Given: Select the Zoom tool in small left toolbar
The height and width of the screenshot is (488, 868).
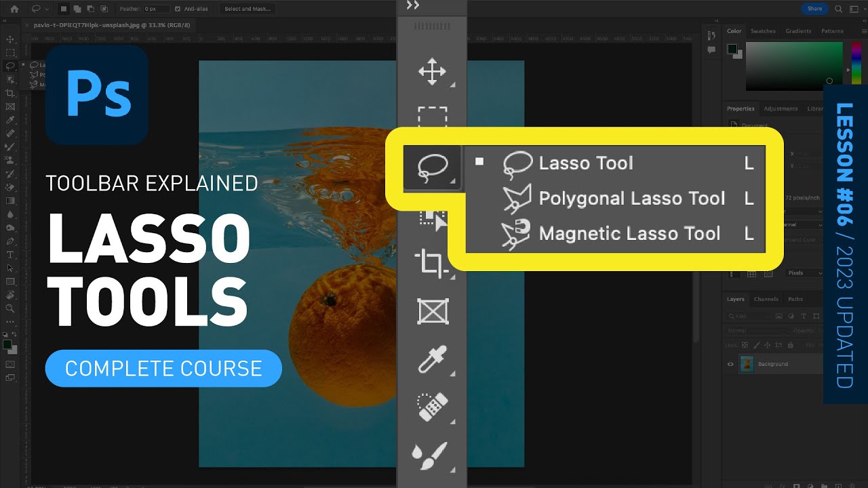Looking at the screenshot, I should pos(10,308).
